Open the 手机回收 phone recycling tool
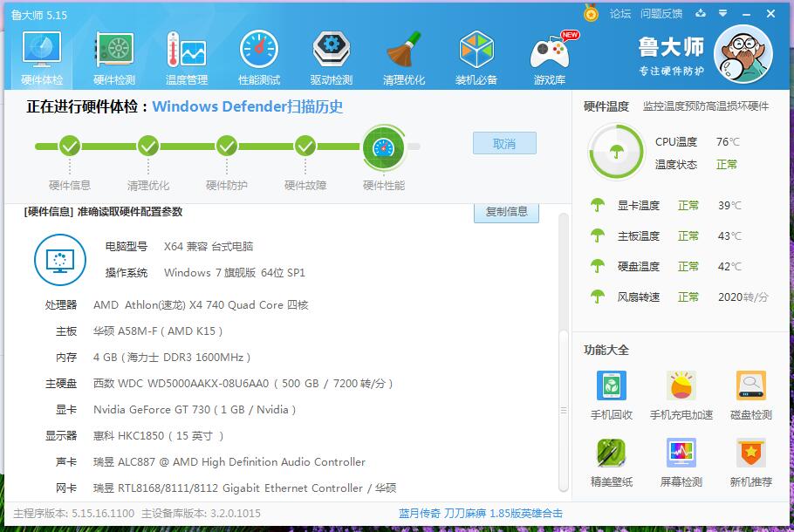Viewport: 794px width, 532px height. 612,395
